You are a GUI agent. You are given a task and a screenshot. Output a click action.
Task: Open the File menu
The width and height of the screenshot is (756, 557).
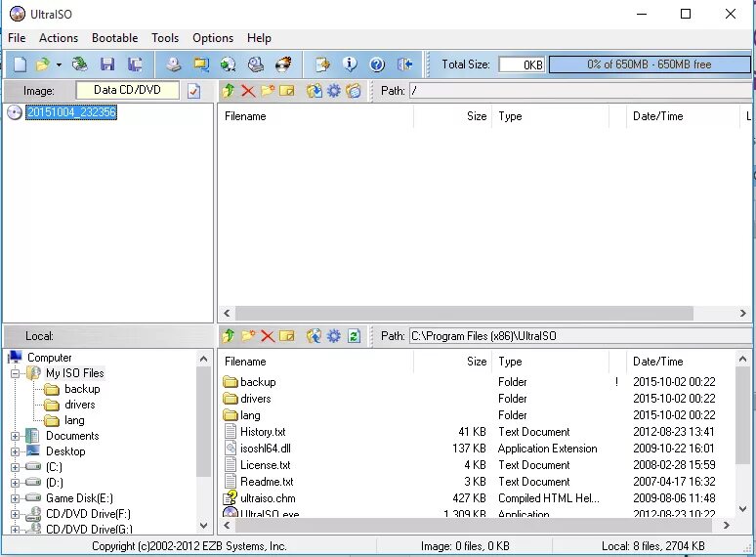17,37
